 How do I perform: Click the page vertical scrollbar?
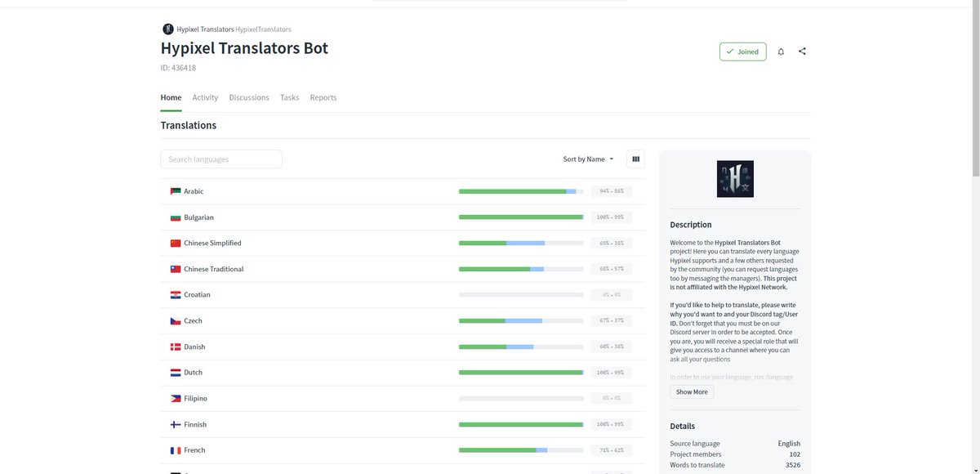[975, 90]
